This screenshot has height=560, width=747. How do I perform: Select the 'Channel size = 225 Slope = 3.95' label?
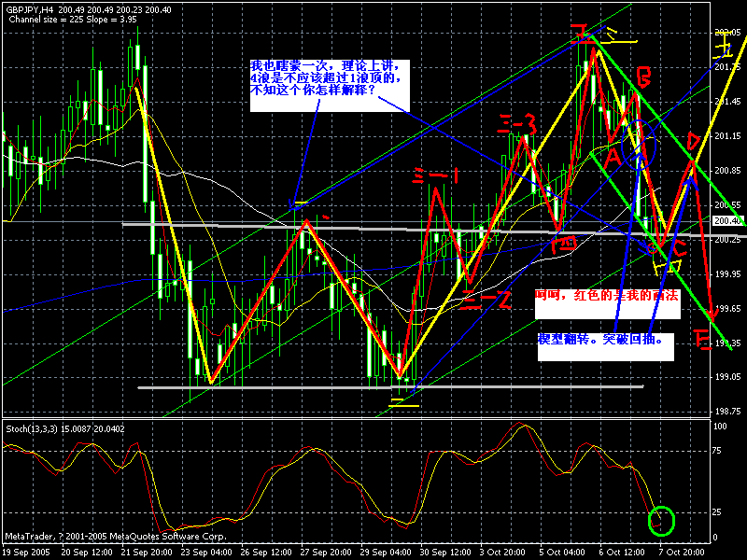point(73,20)
